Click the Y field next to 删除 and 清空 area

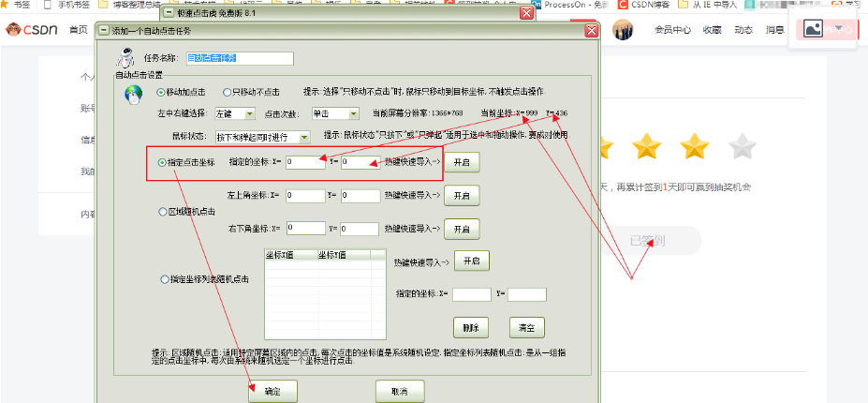[527, 294]
